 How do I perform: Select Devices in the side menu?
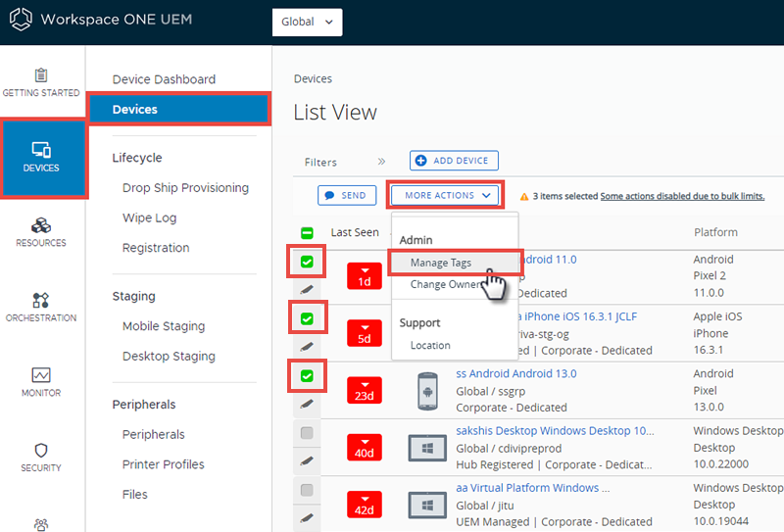pyautogui.click(x=179, y=109)
